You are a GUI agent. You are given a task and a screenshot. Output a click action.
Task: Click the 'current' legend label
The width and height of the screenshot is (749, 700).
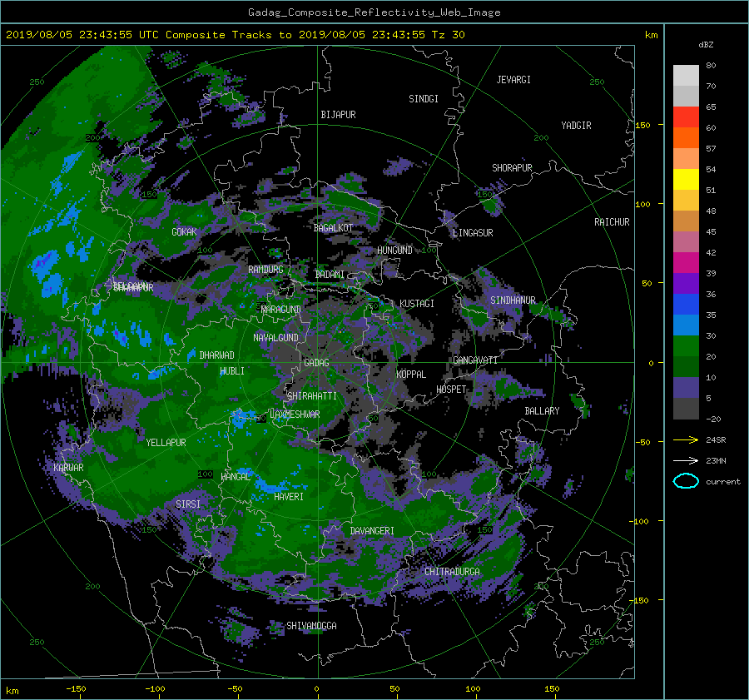[x=722, y=482]
